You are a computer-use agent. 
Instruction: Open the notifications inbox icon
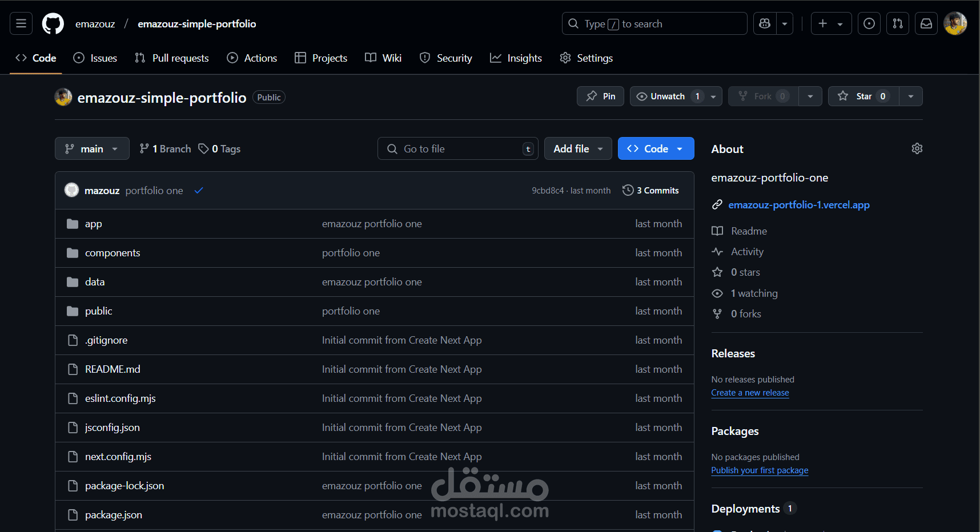[926, 23]
